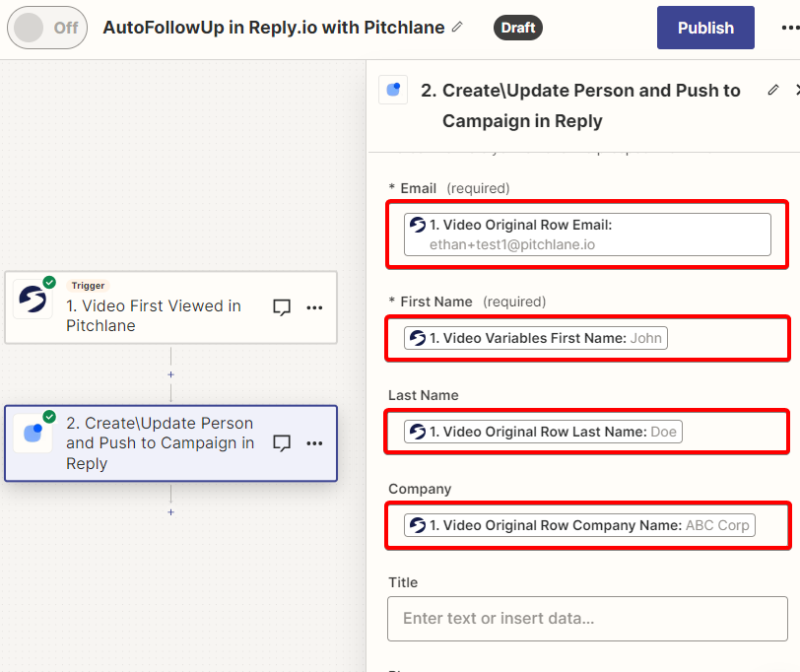The height and width of the screenshot is (672, 800).
Task: Click the Draft status badge
Action: click(518, 28)
